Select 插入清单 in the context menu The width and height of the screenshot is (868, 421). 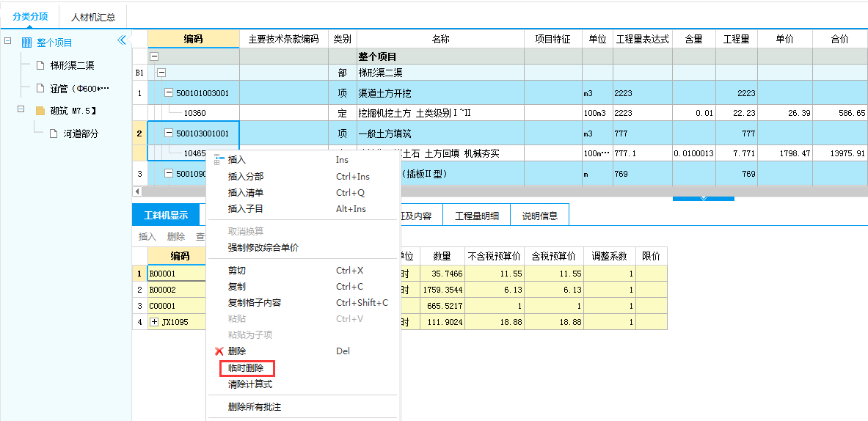point(246,193)
